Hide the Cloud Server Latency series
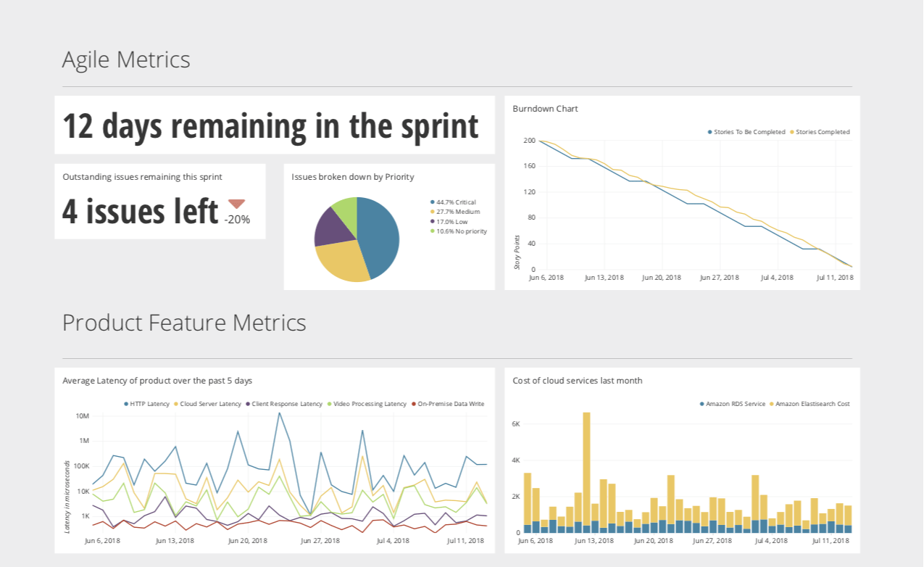This screenshot has height=567, width=924. coord(210,404)
